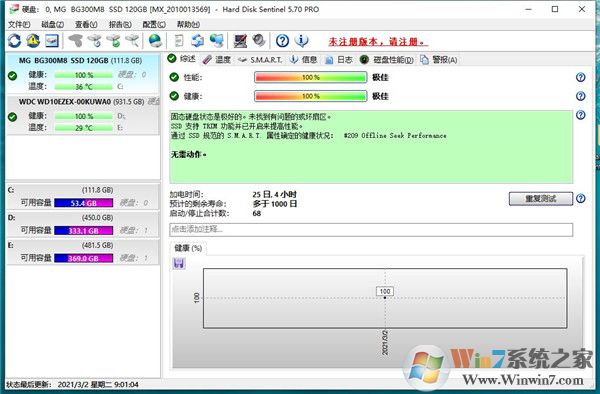
Task: Select the 健康 (%) graph tab
Action: pos(188,248)
